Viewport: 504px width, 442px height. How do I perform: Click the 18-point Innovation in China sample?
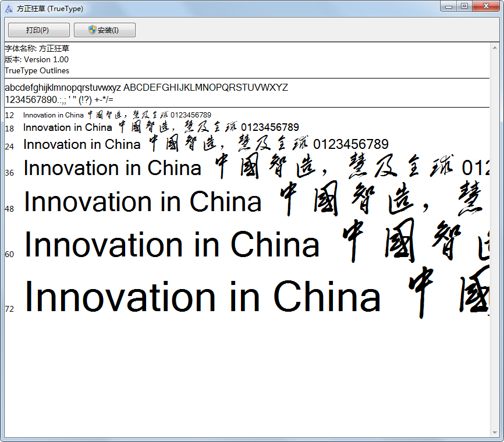[161, 127]
